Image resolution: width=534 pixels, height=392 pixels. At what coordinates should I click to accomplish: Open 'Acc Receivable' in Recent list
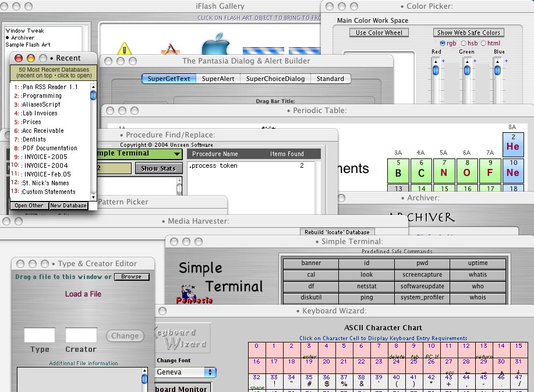(x=50, y=130)
